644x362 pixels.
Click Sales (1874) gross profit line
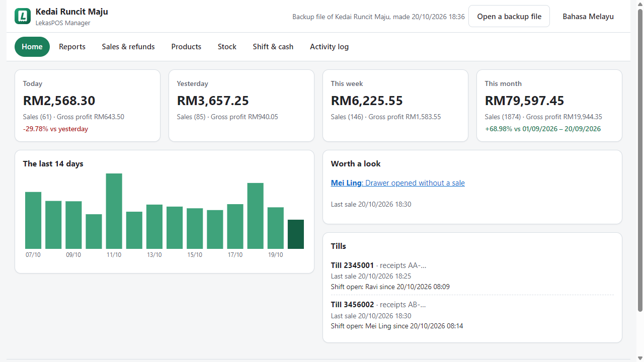point(543,117)
